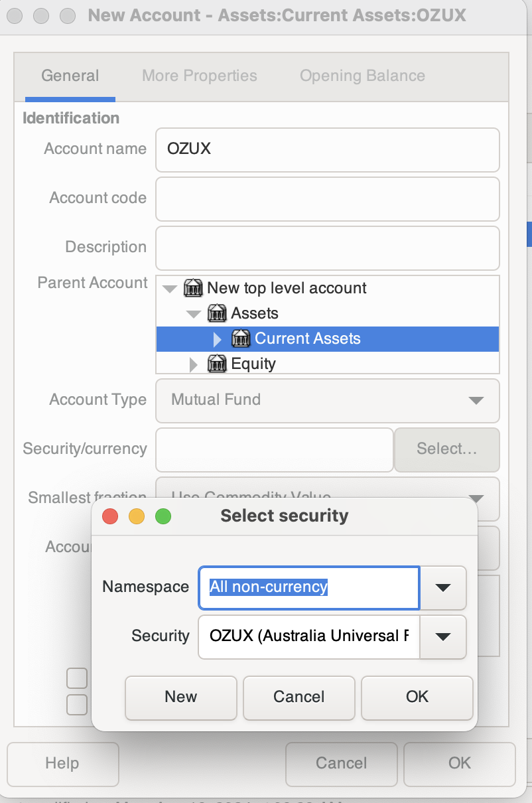The width and height of the screenshot is (532, 803).
Task: Click OK in New Account window
Action: point(460,764)
